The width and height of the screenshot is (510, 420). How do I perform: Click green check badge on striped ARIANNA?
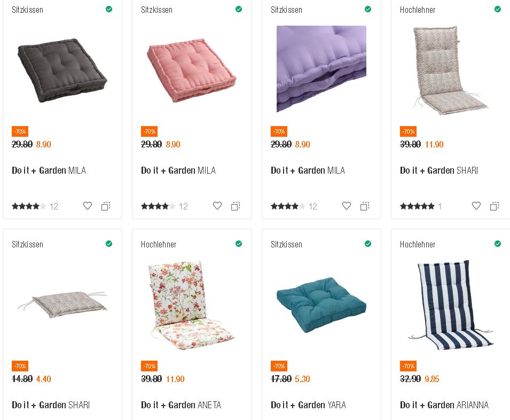pyautogui.click(x=498, y=244)
